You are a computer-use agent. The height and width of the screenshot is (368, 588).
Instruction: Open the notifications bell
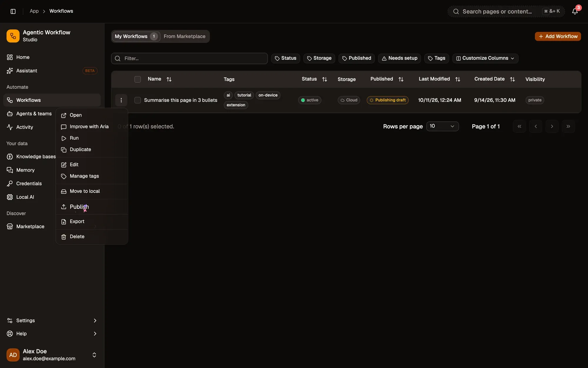coord(575,11)
